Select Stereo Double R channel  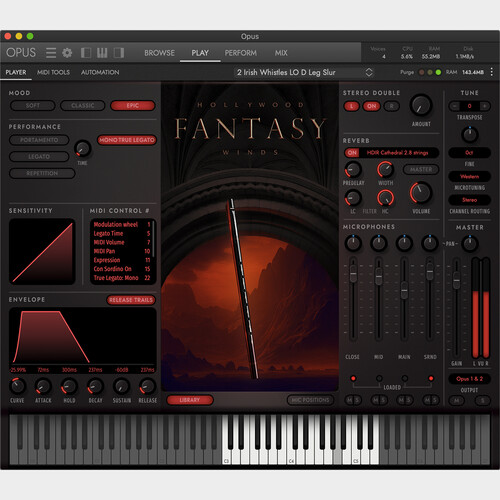pyautogui.click(x=391, y=106)
